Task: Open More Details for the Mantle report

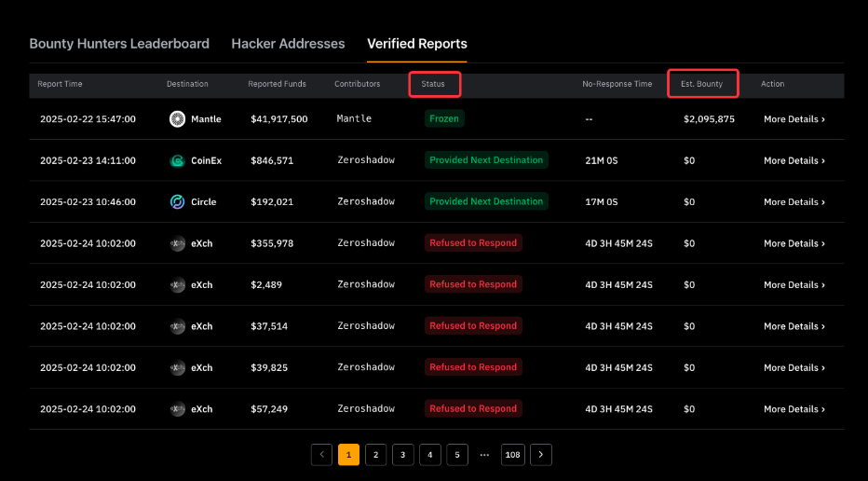Action: click(x=793, y=119)
